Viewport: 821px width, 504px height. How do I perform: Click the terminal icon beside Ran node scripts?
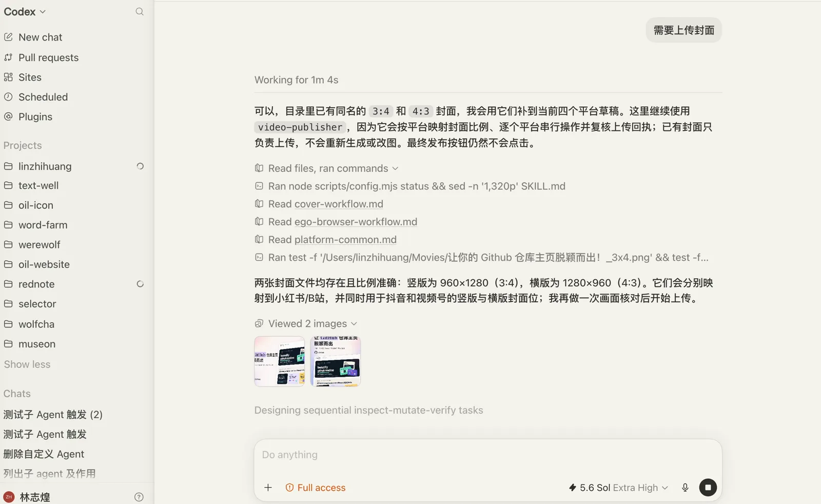click(x=259, y=186)
